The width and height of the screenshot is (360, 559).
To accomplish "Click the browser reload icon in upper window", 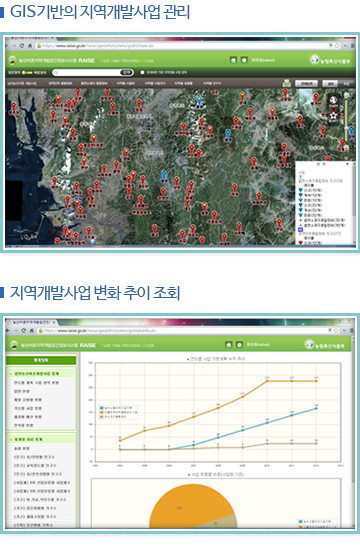I will 22,46.
